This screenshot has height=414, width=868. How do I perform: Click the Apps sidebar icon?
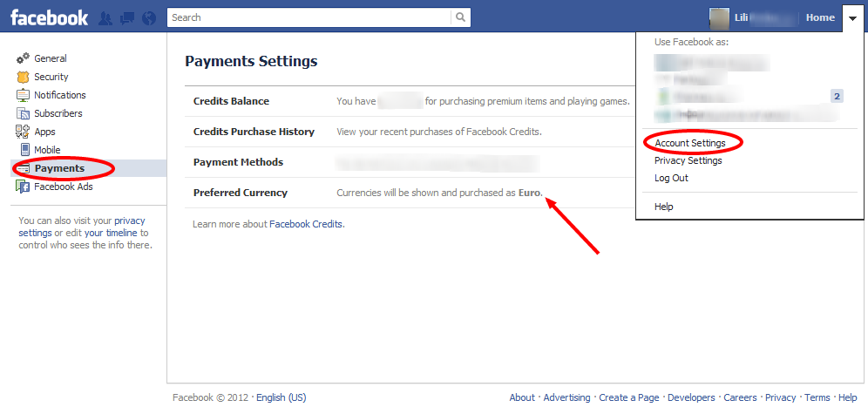(x=23, y=132)
